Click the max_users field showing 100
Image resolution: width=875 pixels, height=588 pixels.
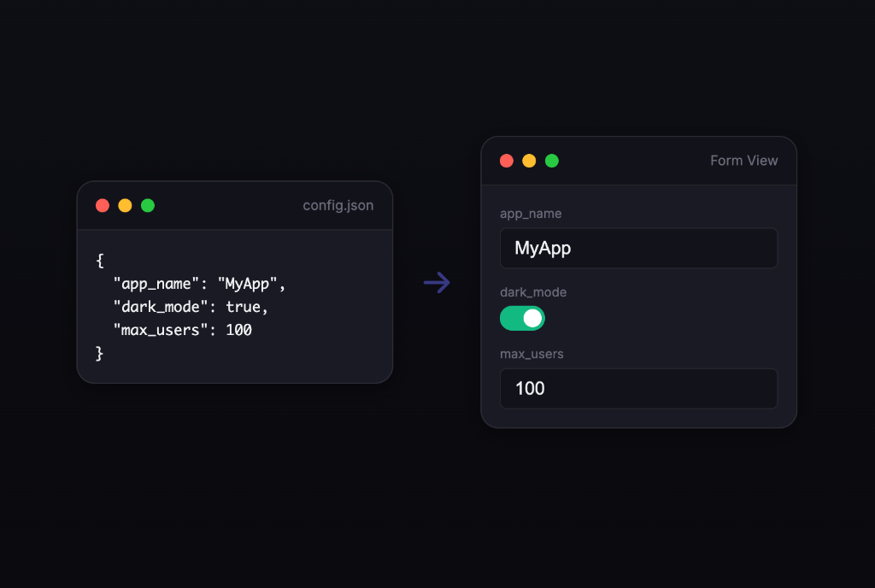click(638, 388)
